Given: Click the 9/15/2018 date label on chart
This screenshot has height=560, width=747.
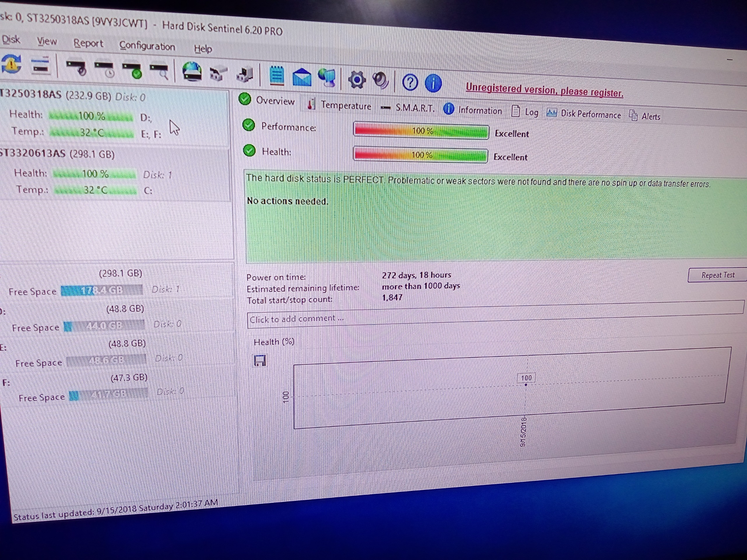Looking at the screenshot, I should pyautogui.click(x=523, y=431).
